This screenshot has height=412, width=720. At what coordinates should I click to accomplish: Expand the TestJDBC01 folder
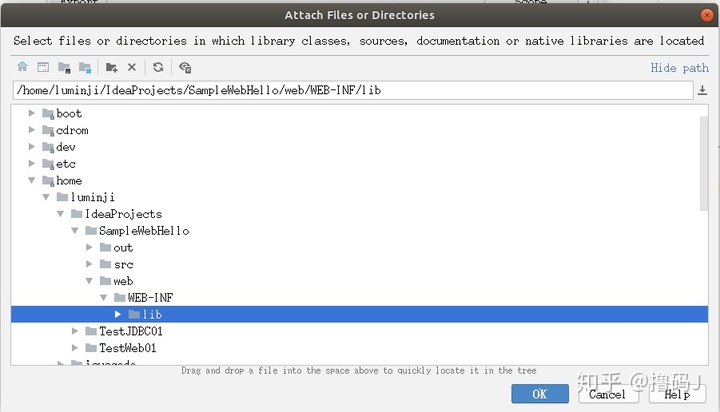[x=74, y=331]
